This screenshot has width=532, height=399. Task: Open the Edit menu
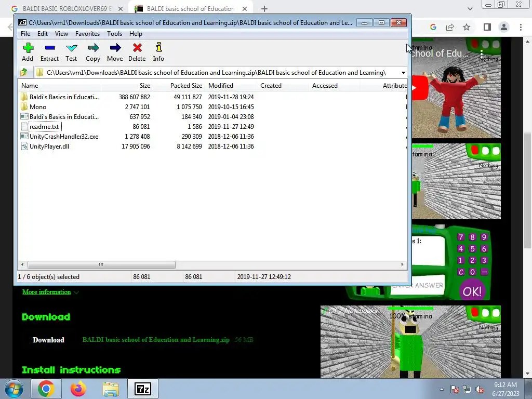click(x=43, y=34)
